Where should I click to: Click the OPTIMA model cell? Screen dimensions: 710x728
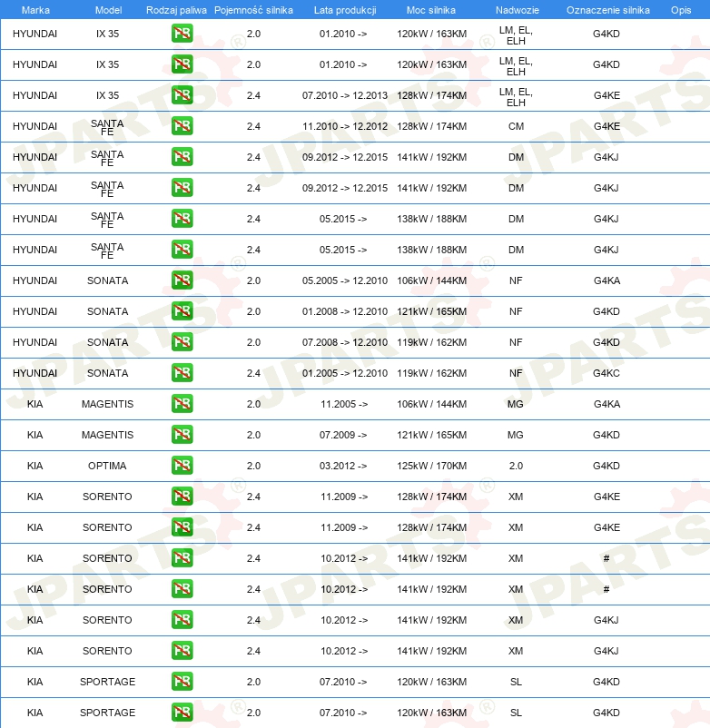(x=107, y=466)
